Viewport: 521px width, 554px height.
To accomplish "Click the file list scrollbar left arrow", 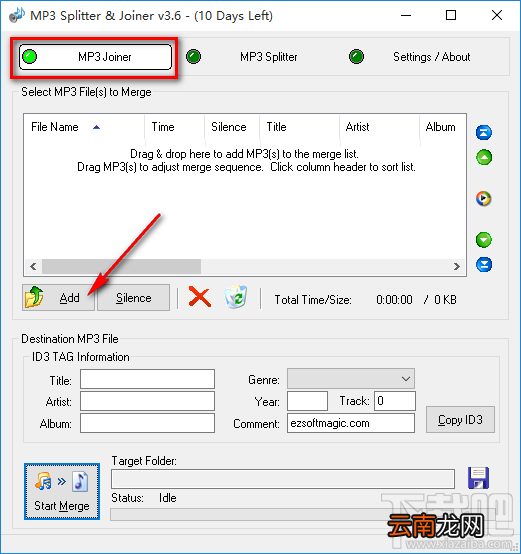I will [33, 266].
